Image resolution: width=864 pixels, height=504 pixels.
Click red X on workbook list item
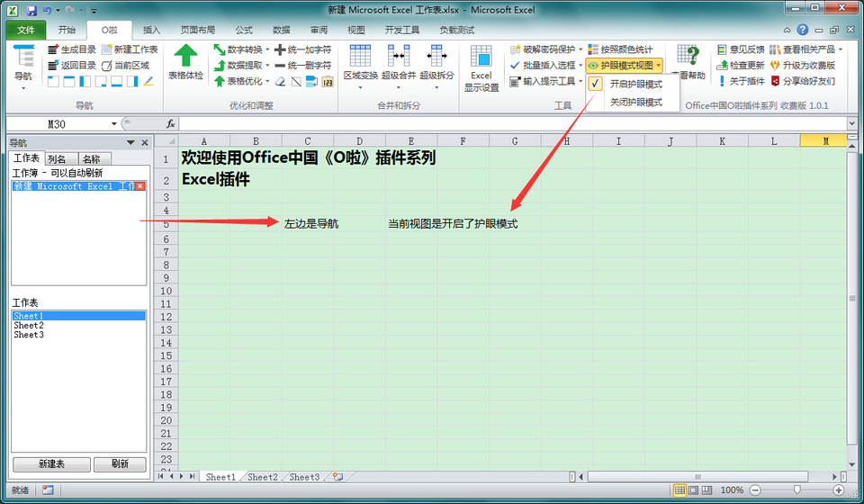coord(140,186)
